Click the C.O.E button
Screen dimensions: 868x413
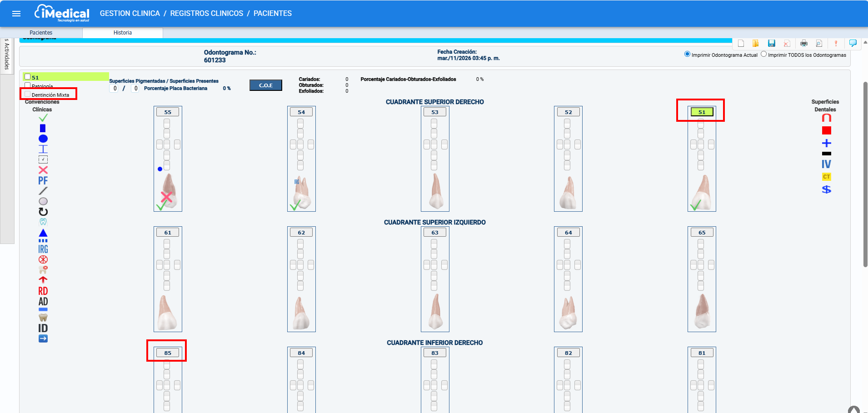(x=265, y=85)
